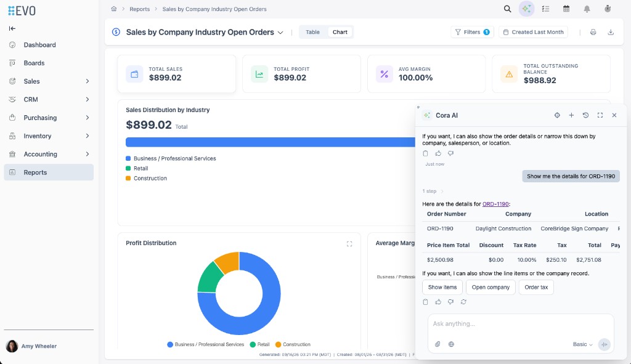Open search with magnifier icon
The image size is (631, 364).
pos(508,9)
